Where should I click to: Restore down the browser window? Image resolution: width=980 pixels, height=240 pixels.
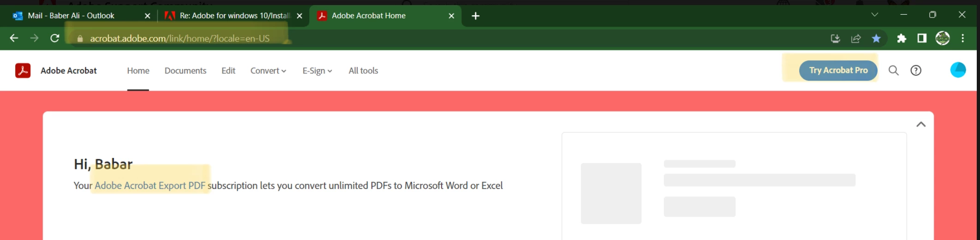(932, 15)
